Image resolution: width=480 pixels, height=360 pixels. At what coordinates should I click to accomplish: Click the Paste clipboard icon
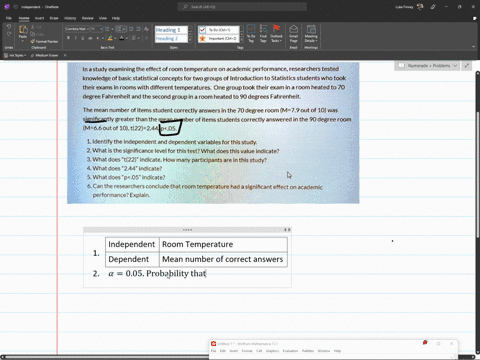pos(23,29)
